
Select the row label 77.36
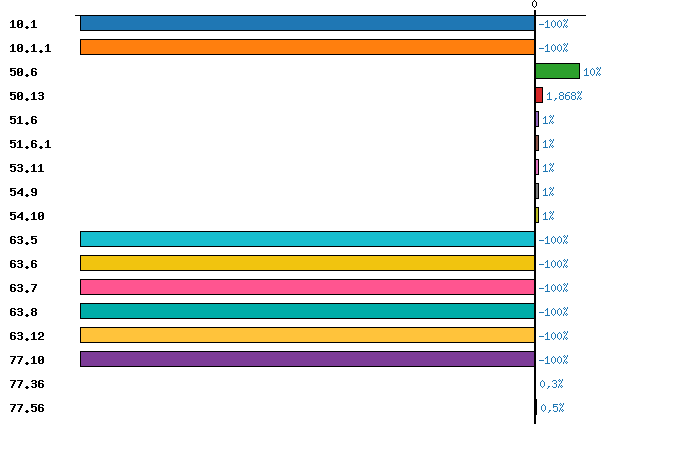[x=26, y=384]
